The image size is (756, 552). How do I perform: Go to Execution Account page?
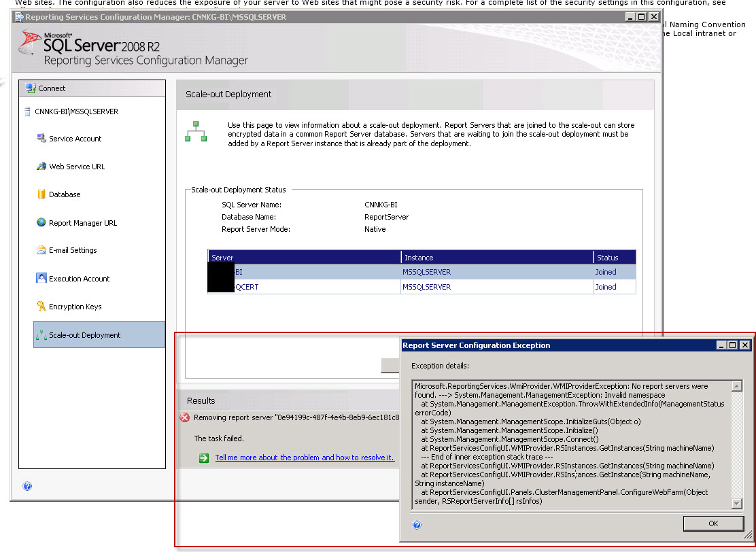point(79,279)
